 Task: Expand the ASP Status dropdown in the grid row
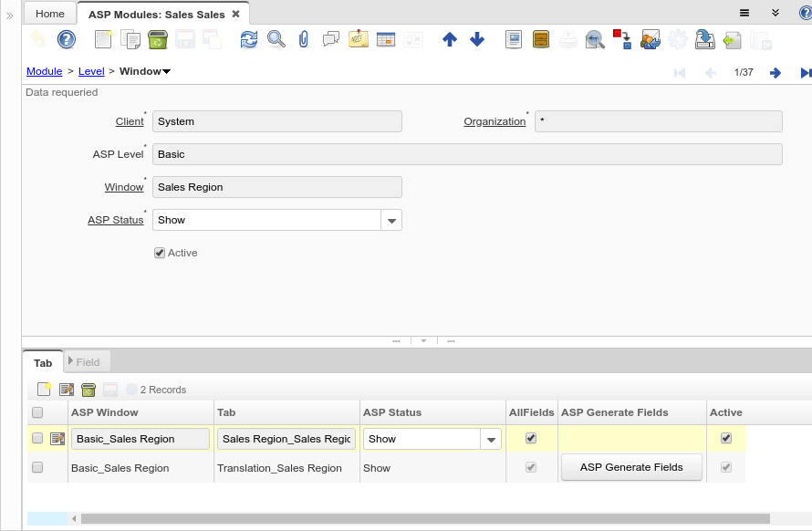pos(492,439)
